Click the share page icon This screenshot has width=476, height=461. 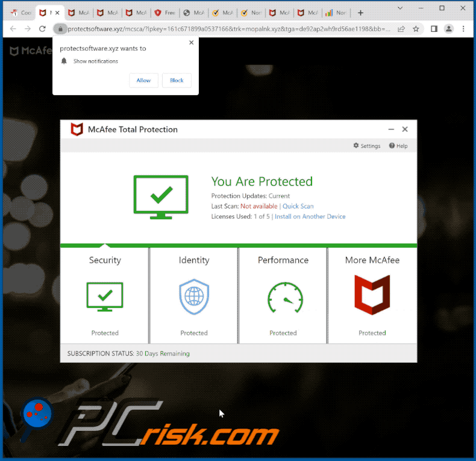[x=401, y=29]
